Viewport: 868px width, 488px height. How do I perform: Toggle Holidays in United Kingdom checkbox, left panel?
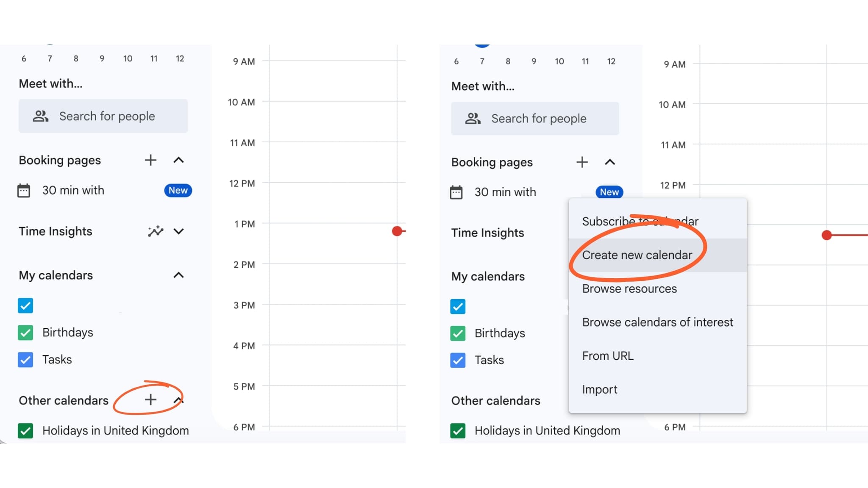(x=25, y=431)
